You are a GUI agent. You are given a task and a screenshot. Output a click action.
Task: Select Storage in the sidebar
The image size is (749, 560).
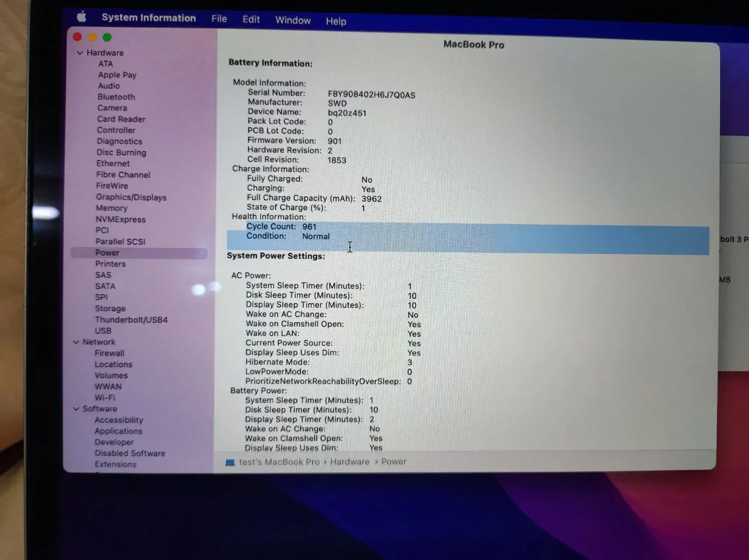110,308
